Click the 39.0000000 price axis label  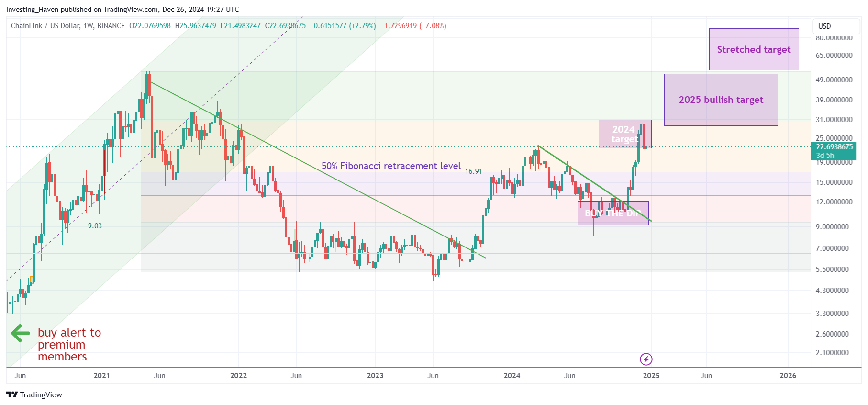834,100
